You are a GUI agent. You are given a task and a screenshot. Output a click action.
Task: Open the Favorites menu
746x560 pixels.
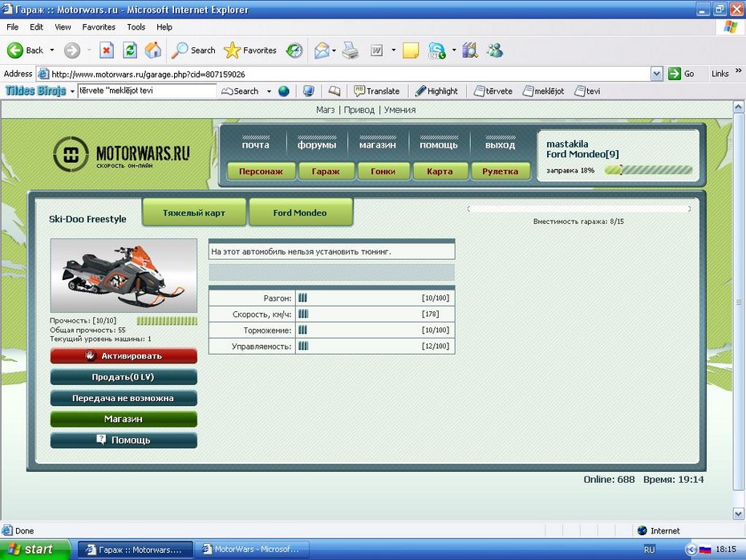click(99, 27)
